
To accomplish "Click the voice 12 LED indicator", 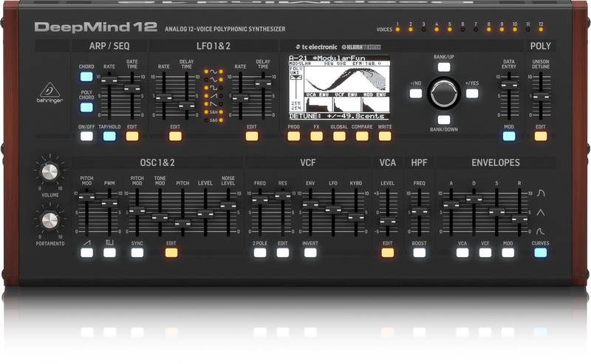I will click(541, 29).
